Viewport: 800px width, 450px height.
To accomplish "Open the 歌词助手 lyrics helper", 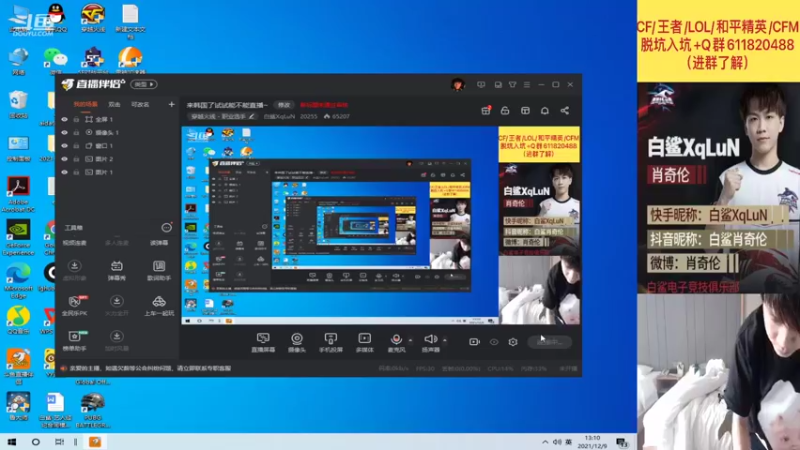I will pos(159,270).
